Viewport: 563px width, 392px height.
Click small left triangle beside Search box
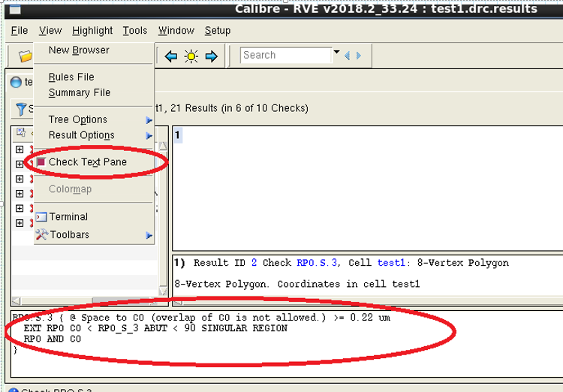[347, 56]
